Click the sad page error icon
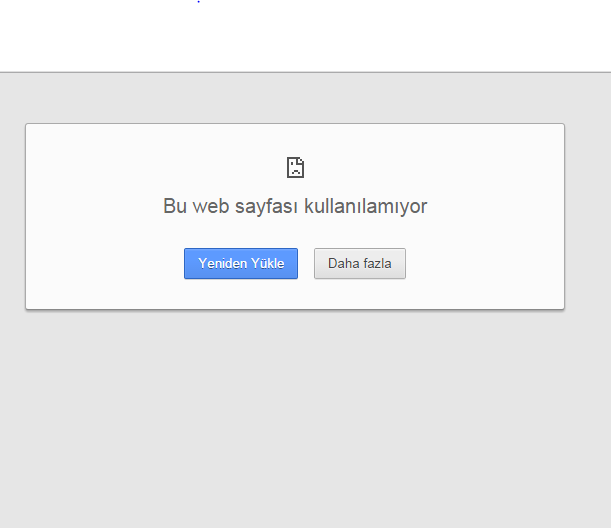 (295, 167)
